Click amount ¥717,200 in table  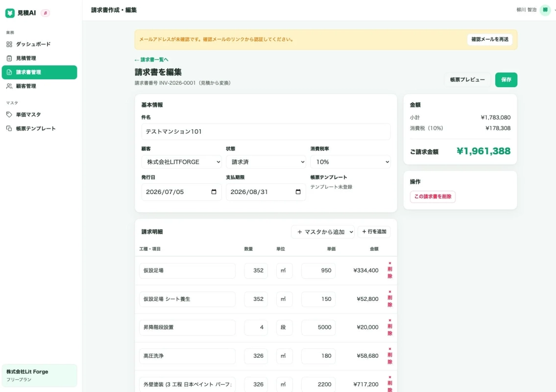pos(365,384)
